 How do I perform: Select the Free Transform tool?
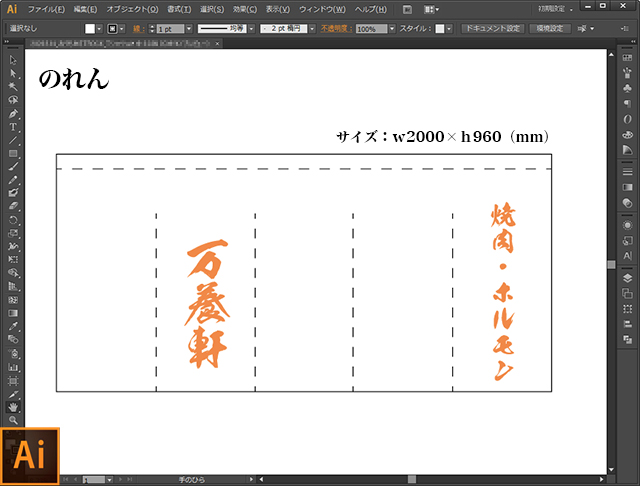tap(13, 260)
